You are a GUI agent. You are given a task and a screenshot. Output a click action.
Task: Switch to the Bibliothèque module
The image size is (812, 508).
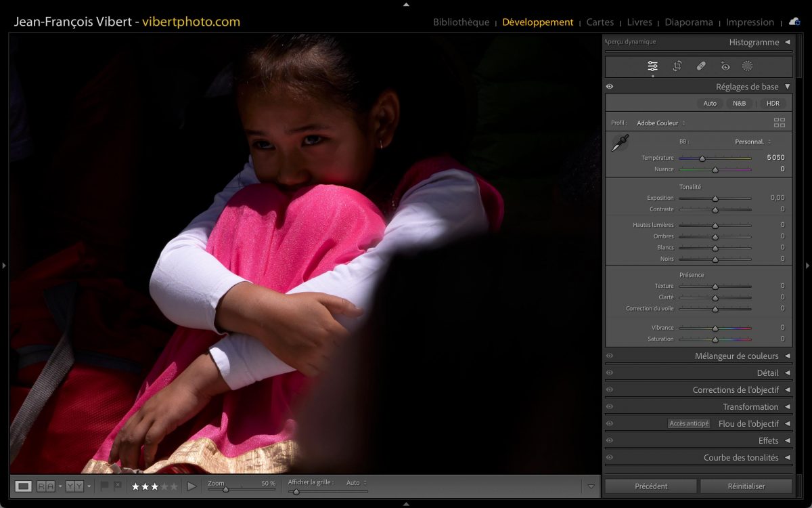point(461,22)
